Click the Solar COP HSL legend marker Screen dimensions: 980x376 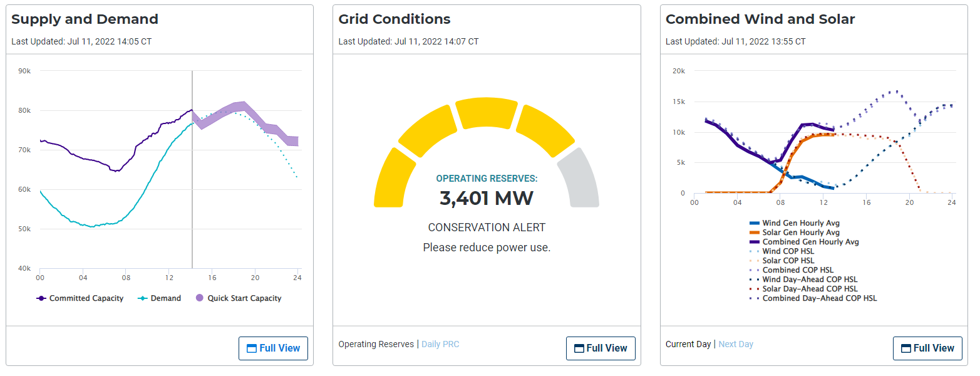point(755,261)
